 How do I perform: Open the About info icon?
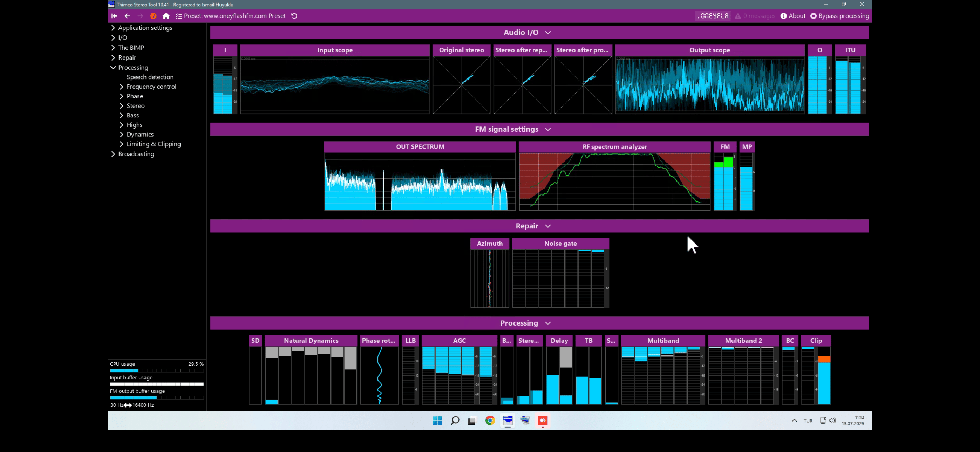783,16
